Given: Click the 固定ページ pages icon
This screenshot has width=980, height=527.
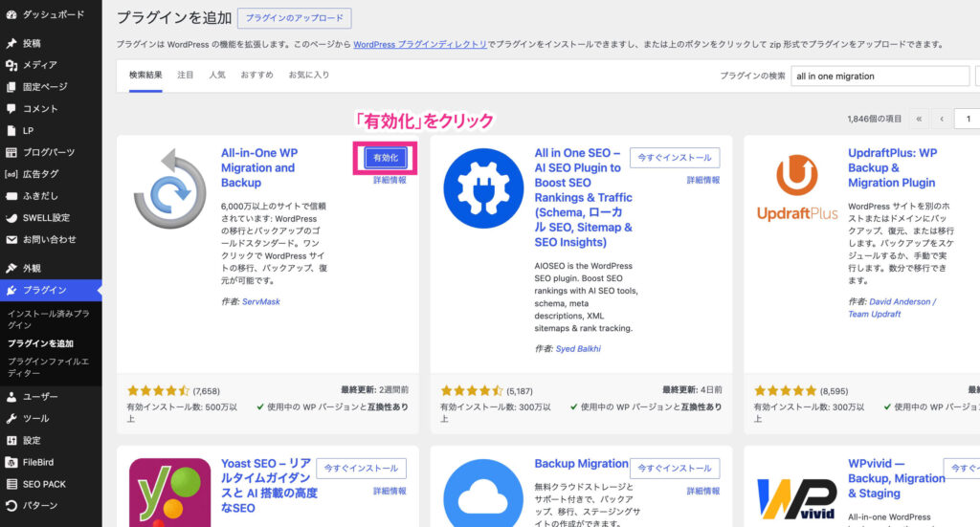Looking at the screenshot, I should (11, 87).
